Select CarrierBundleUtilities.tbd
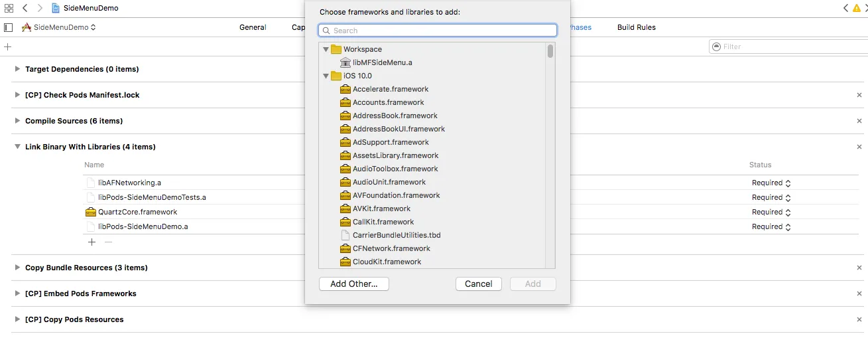The image size is (868, 340). [397, 235]
